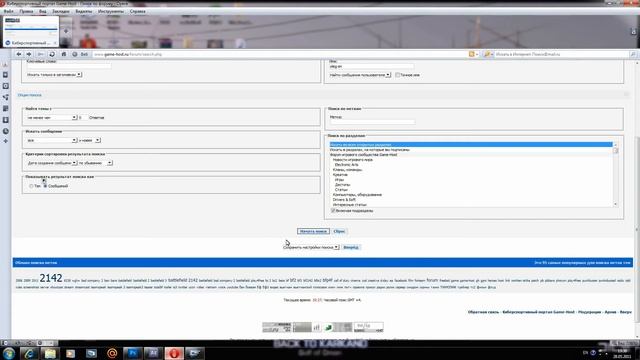Open the Закладки menu
Screen dimensions: 640x360
61,11
